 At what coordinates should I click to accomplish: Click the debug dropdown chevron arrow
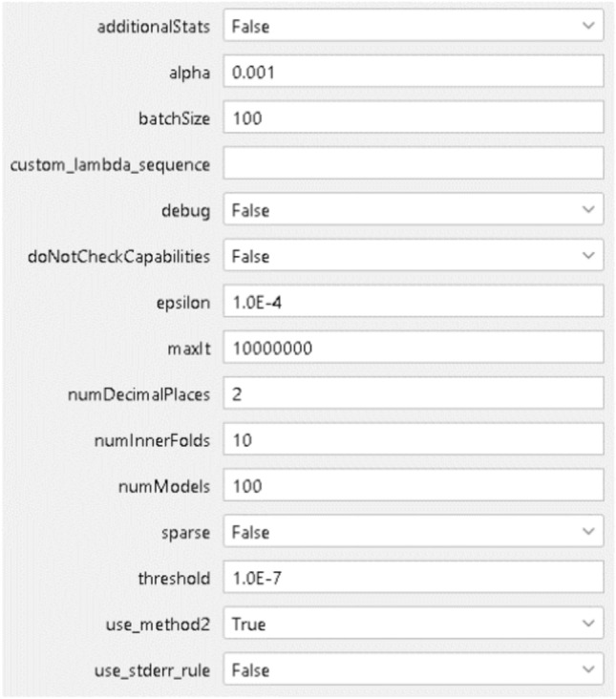pyautogui.click(x=587, y=210)
